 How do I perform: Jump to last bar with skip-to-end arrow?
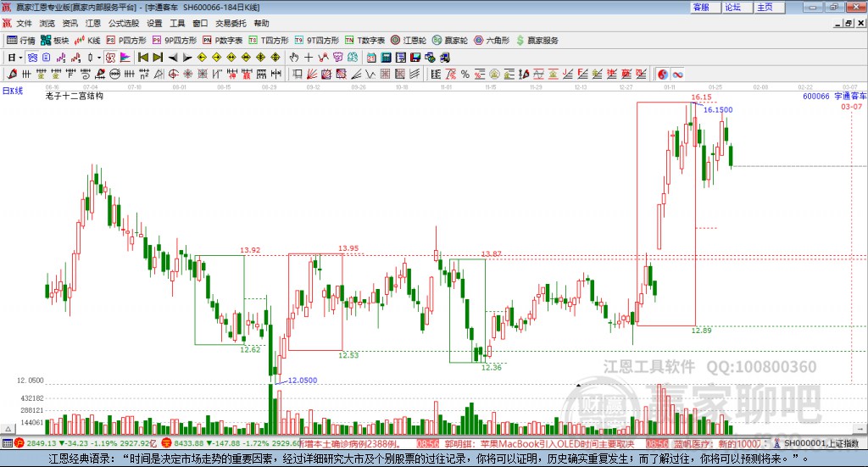158,57
